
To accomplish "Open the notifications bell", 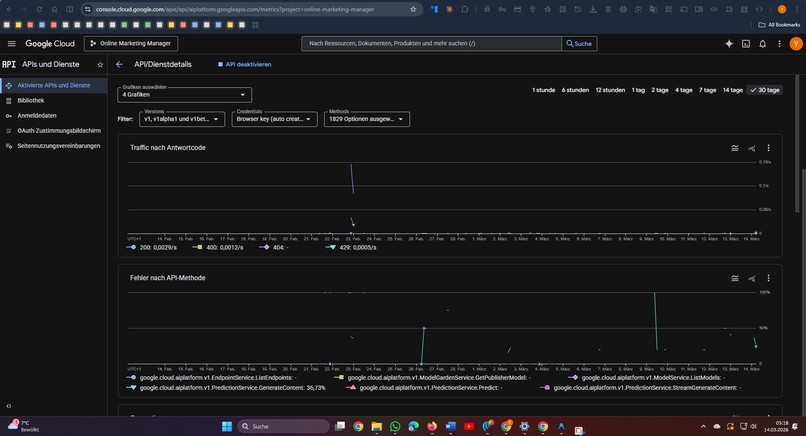I will click(763, 44).
